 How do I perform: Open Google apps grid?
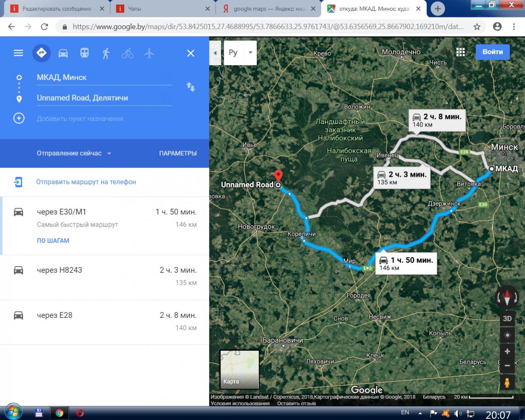(x=460, y=52)
